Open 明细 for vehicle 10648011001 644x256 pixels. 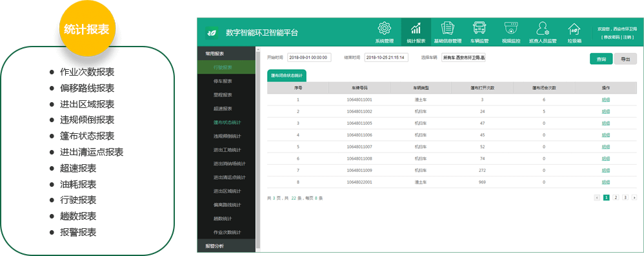click(x=606, y=100)
